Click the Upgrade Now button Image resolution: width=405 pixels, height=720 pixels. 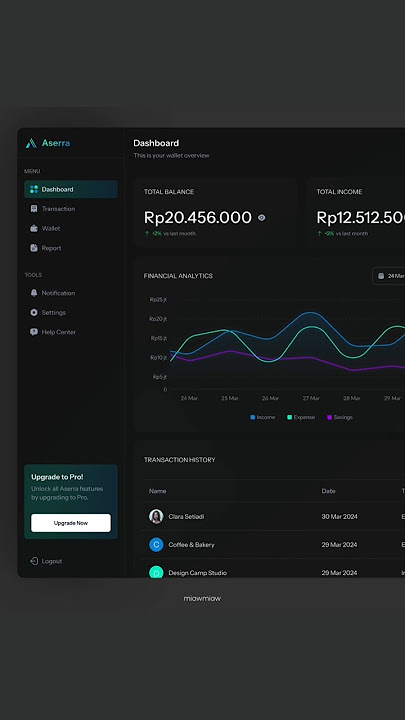point(71,523)
